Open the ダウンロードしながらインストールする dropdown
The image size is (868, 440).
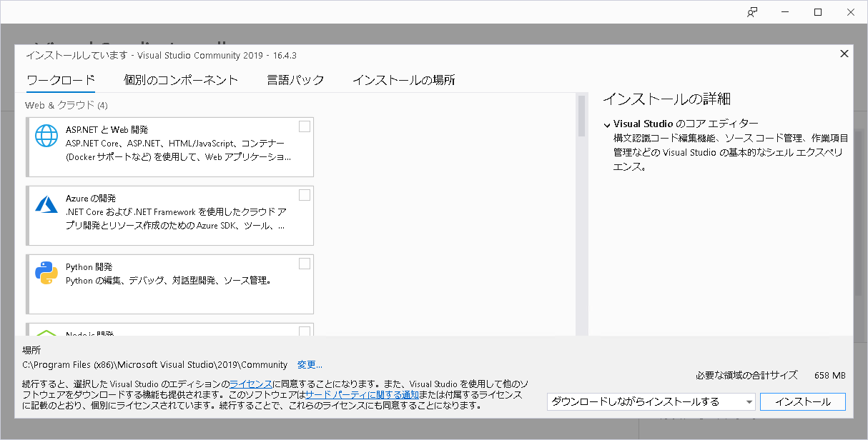point(651,402)
